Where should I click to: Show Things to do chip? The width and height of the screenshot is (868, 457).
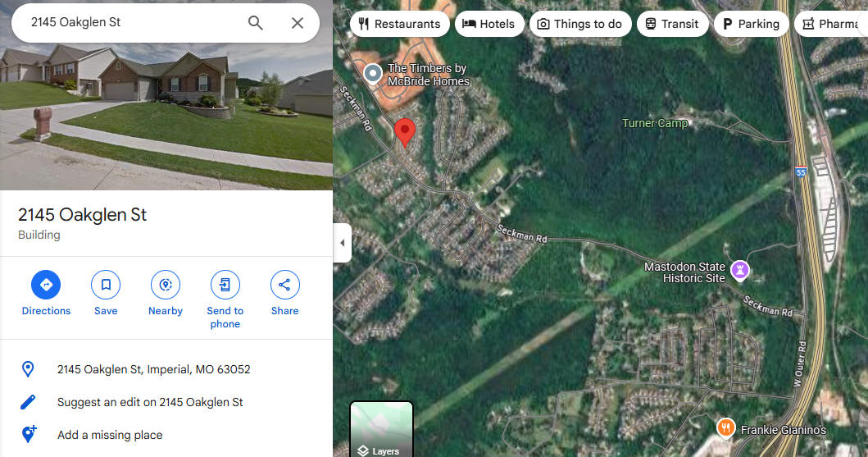580,24
